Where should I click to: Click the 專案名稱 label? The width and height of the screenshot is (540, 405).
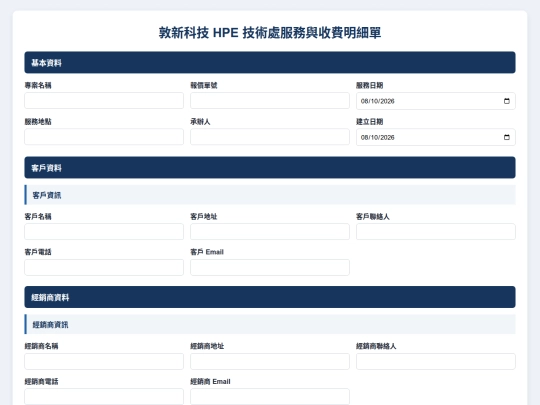coord(38,85)
